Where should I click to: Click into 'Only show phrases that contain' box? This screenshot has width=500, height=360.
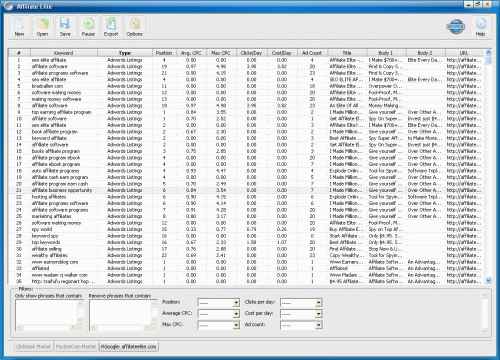[46, 312]
